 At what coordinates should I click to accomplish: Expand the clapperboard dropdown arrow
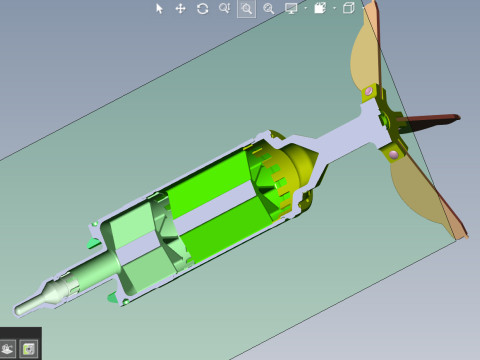(x=334, y=8)
